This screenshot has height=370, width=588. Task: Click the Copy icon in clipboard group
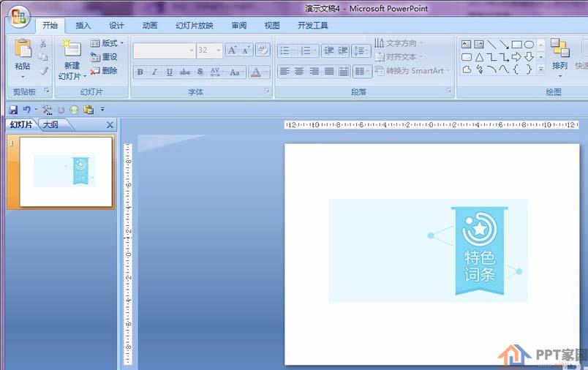pyautogui.click(x=43, y=57)
